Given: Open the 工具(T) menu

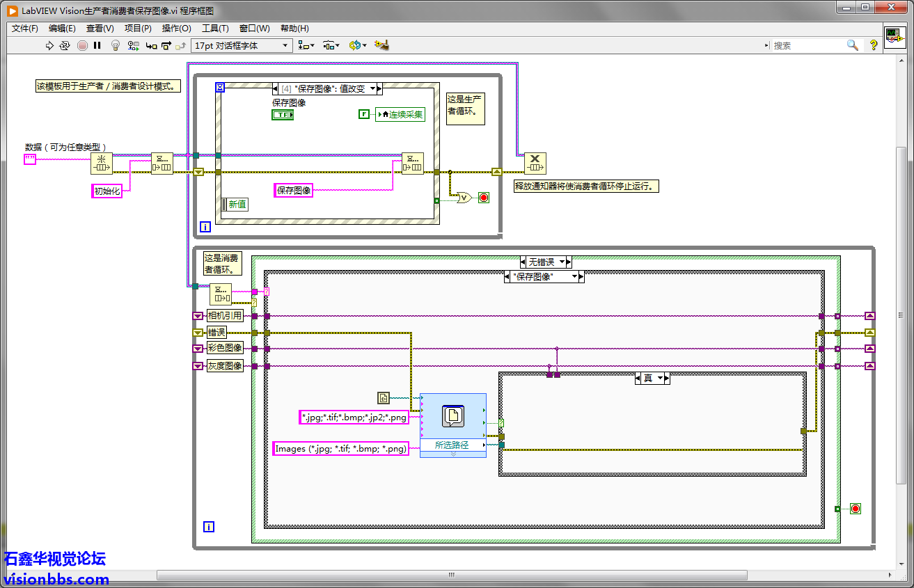Looking at the screenshot, I should click(215, 29).
